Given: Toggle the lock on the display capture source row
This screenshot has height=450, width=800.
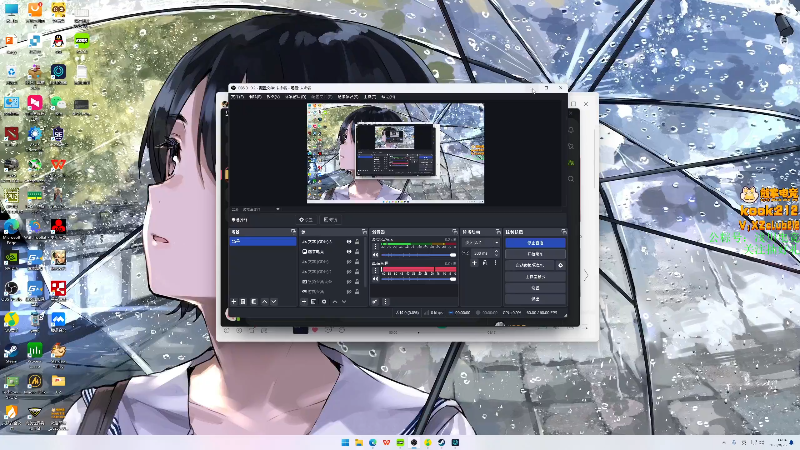Looking at the screenshot, I should coord(357,252).
